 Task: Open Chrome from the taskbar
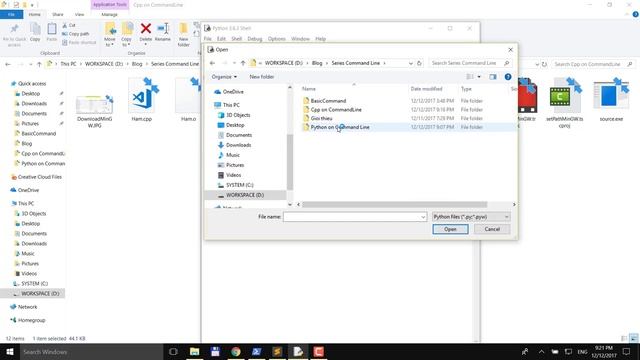point(236,352)
